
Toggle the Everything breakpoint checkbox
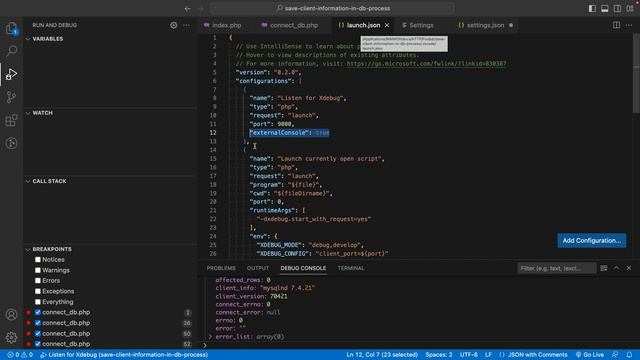click(38, 302)
